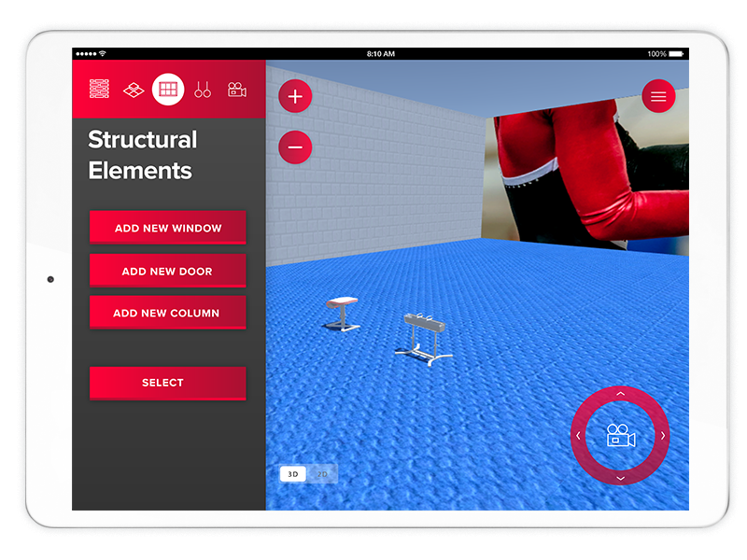Click the Add New Window button
The width and height of the screenshot is (747, 560).
click(x=168, y=228)
